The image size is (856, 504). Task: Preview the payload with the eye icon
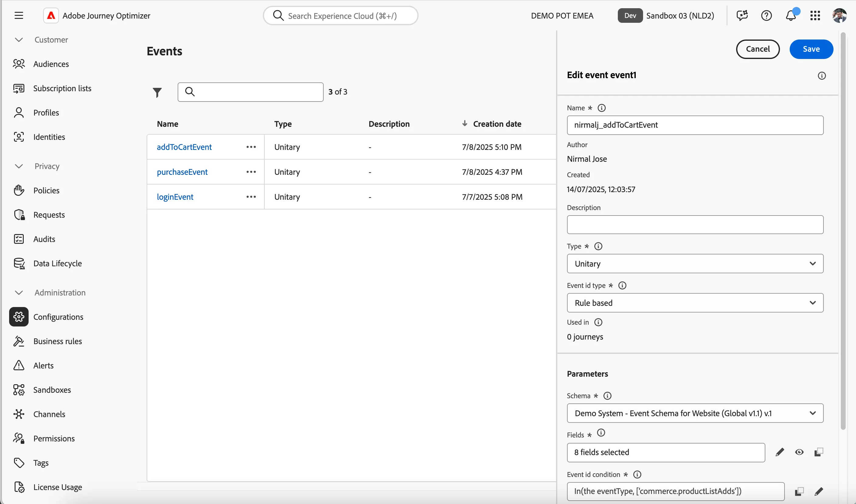pyautogui.click(x=799, y=452)
